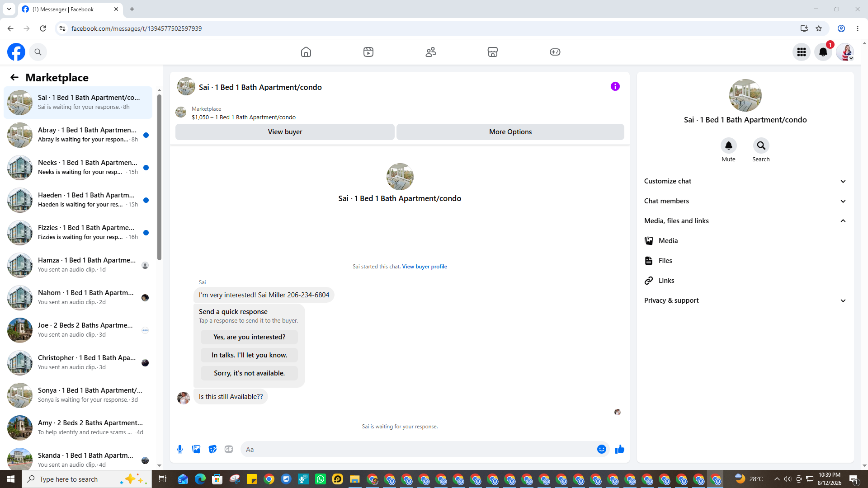Open Chrome three-dot menu
868x488 pixels.
click(858, 28)
